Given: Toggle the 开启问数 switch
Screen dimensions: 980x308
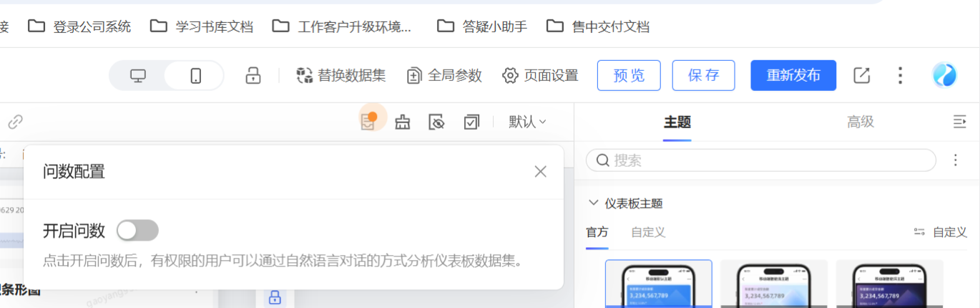Looking at the screenshot, I should click(x=138, y=231).
